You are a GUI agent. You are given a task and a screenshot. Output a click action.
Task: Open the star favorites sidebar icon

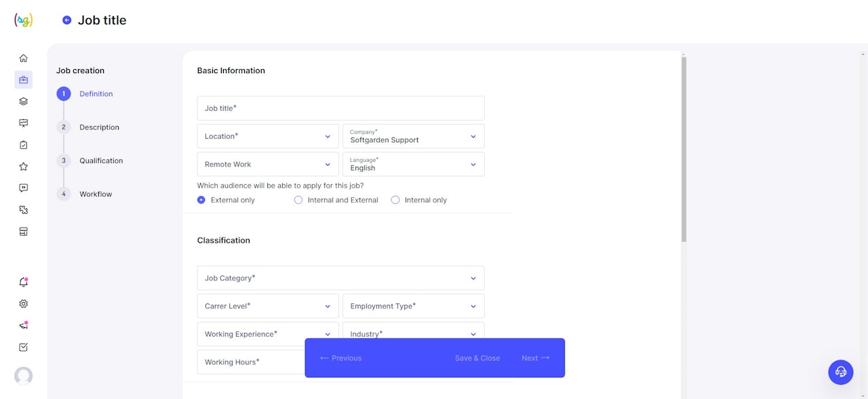coord(23,167)
